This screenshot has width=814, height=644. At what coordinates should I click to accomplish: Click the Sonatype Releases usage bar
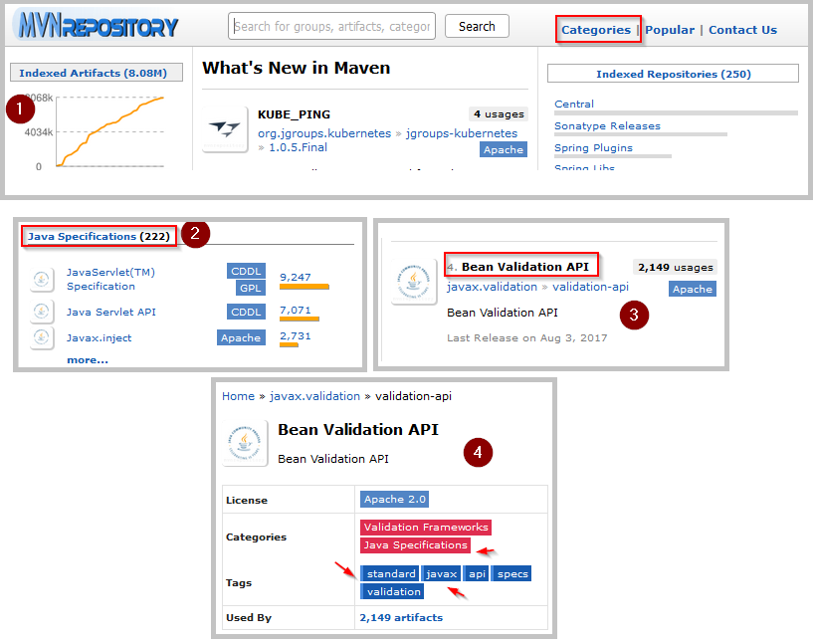coord(641,134)
